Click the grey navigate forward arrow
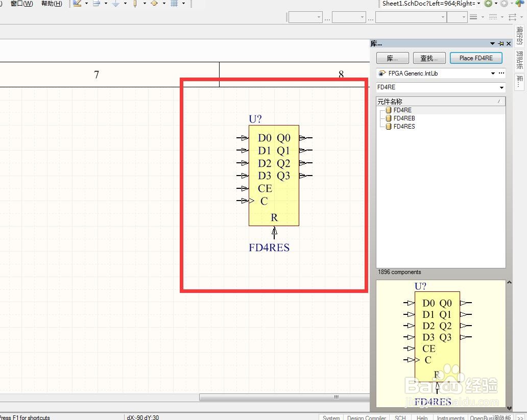Viewport: 527px width, 420px height. tap(504, 4)
